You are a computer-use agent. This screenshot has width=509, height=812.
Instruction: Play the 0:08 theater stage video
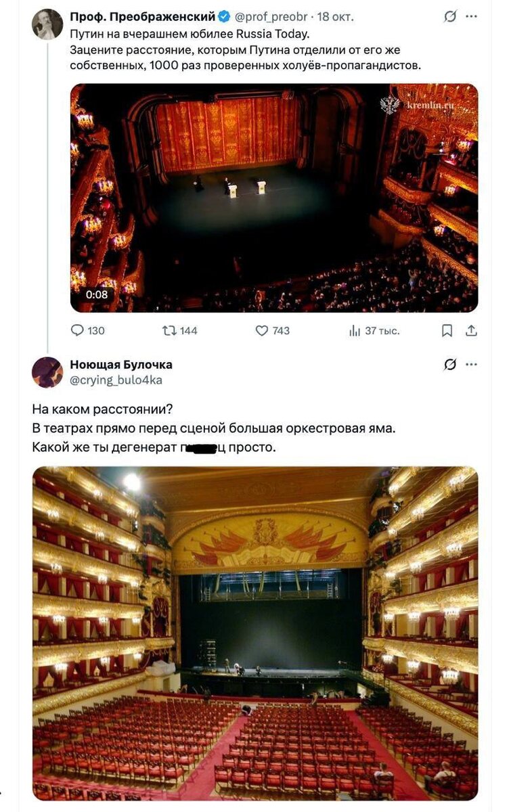[x=274, y=198]
